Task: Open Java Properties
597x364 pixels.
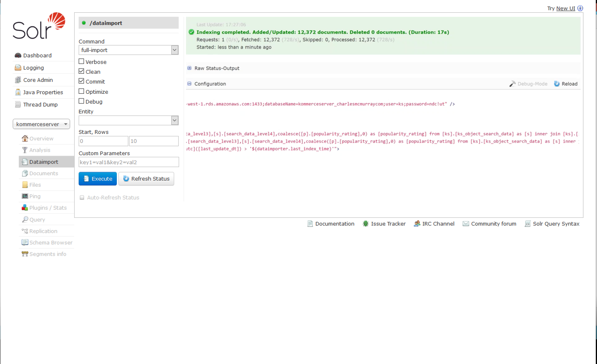Action: pyautogui.click(x=43, y=92)
